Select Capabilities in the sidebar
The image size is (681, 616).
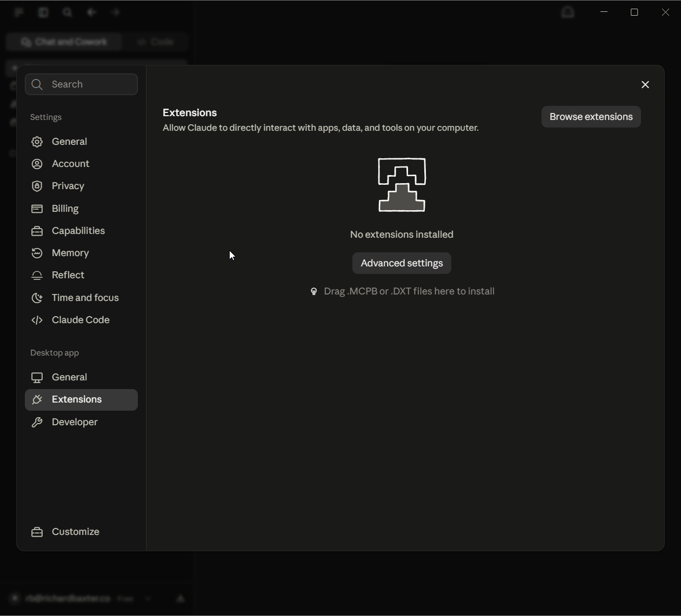81,231
